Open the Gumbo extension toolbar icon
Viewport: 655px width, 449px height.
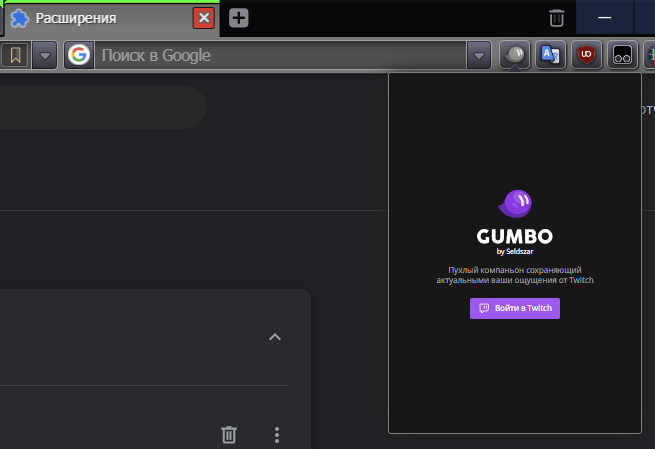pos(515,55)
